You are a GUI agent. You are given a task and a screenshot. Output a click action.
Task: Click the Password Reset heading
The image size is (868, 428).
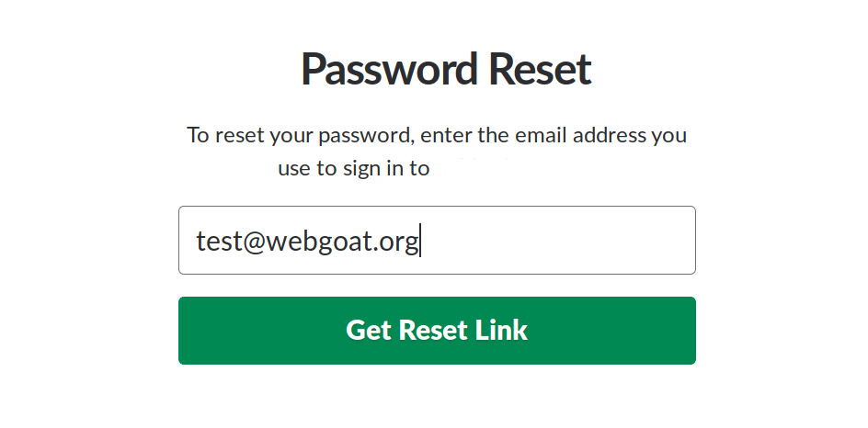tap(446, 69)
